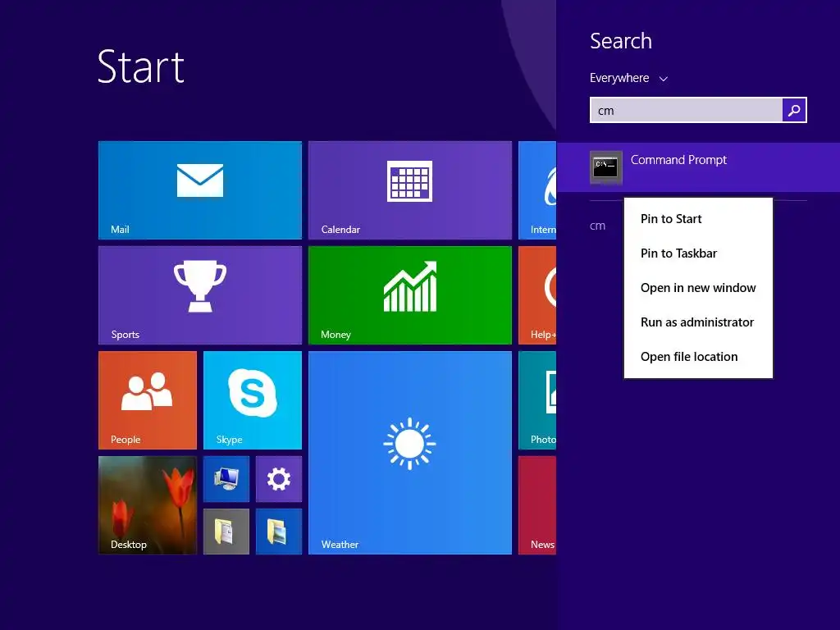Open the Sports tile

pos(200,295)
